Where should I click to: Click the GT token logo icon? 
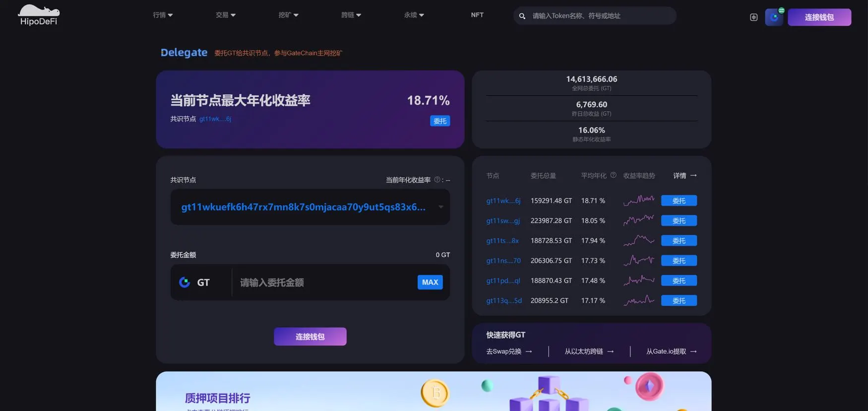[x=185, y=282]
